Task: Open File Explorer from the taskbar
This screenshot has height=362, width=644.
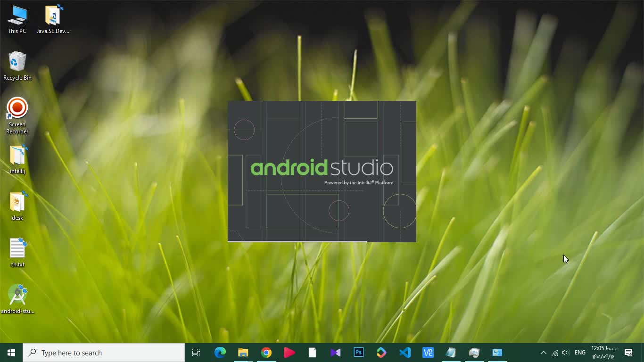Action: [243, 353]
